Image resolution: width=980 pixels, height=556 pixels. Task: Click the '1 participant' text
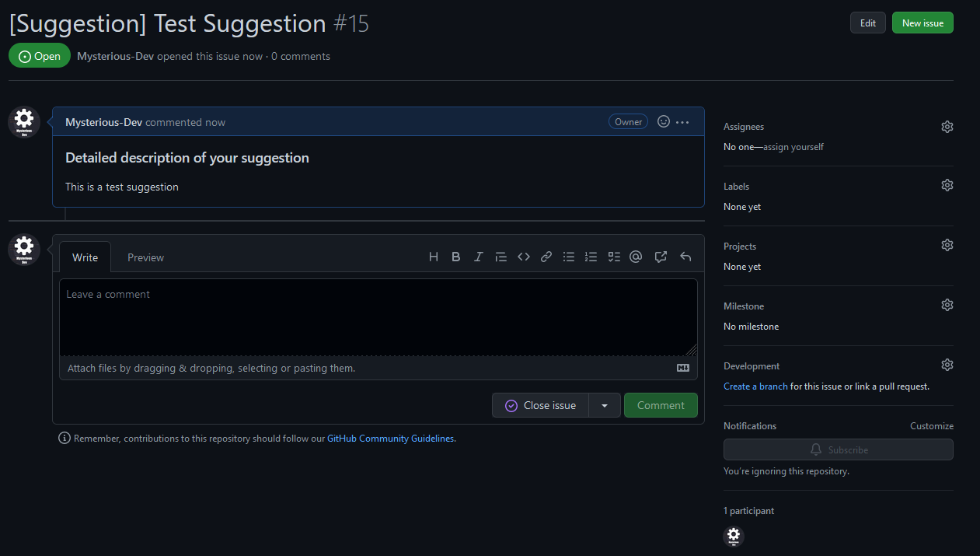point(748,511)
